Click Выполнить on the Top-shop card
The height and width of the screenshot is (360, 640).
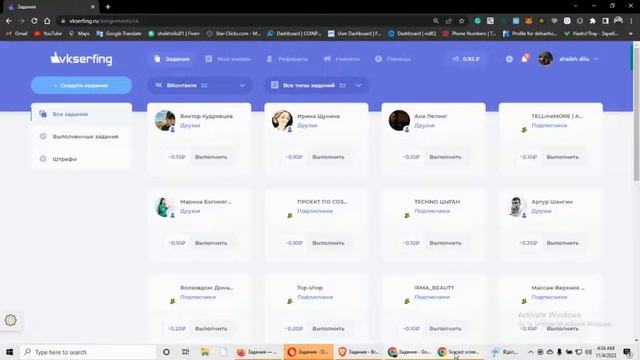[x=328, y=329]
